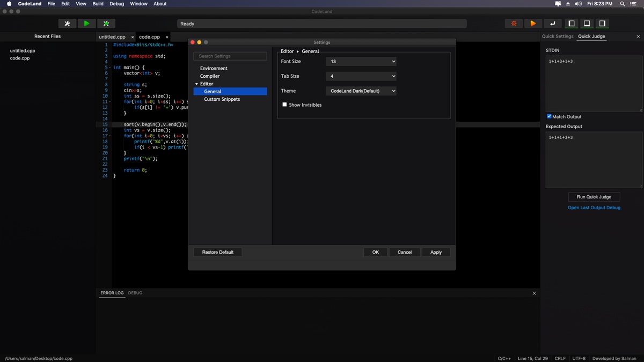
Task: Select General under Editor
Action: tap(230, 92)
